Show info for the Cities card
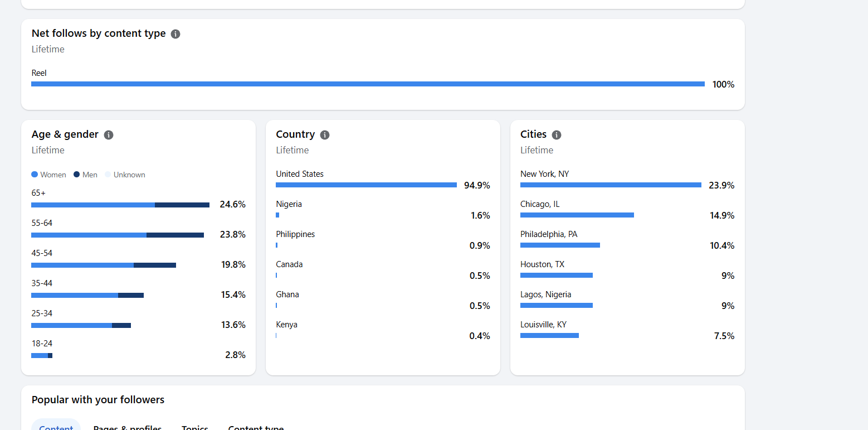This screenshot has width=868, height=430. [557, 135]
